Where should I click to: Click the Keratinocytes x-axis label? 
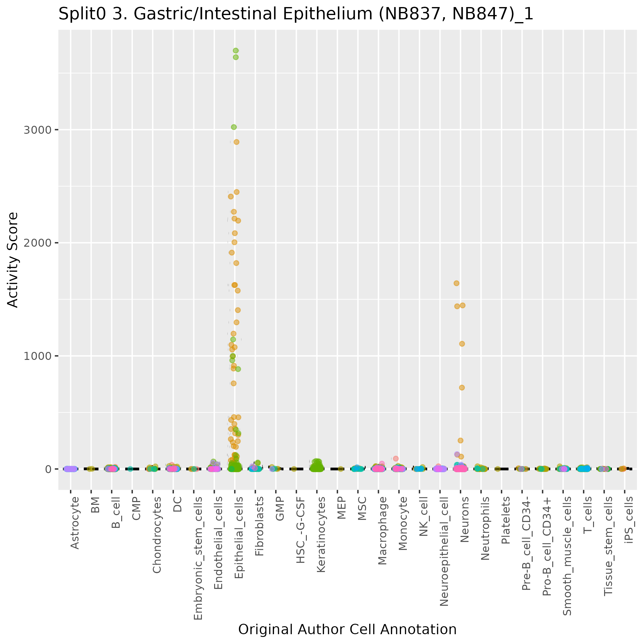(321, 535)
